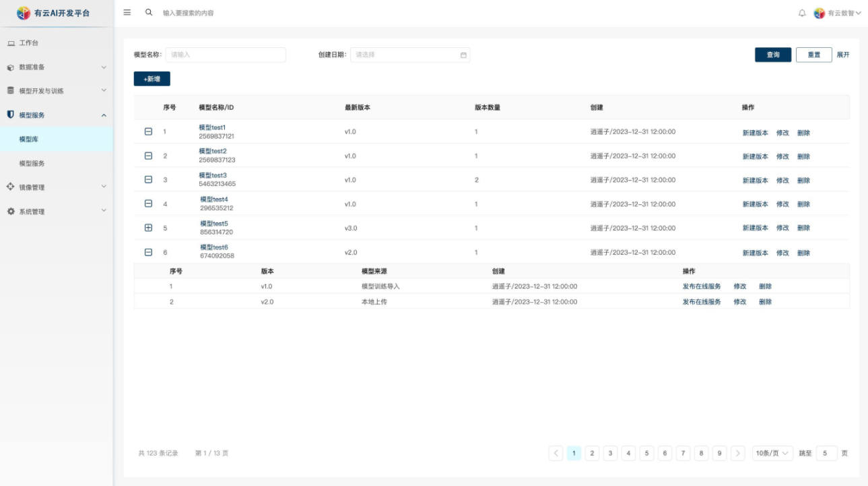Click 发布在线服务 for version v1.0

[x=701, y=286]
